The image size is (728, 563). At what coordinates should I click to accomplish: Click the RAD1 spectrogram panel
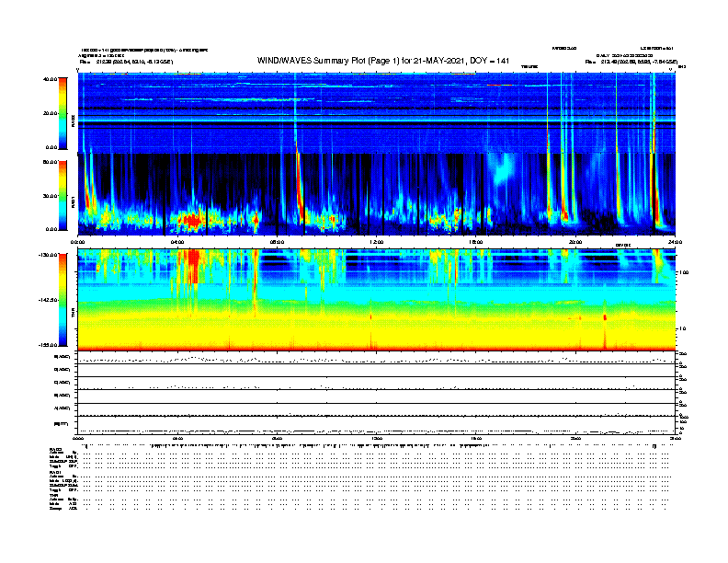tap(376, 195)
